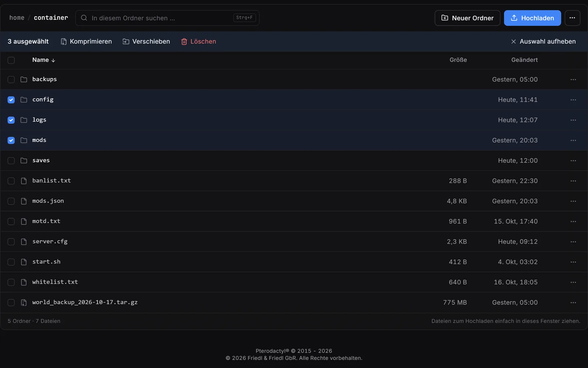Toggle the select-all checkbox in header
This screenshot has height=368, width=588.
tap(11, 60)
